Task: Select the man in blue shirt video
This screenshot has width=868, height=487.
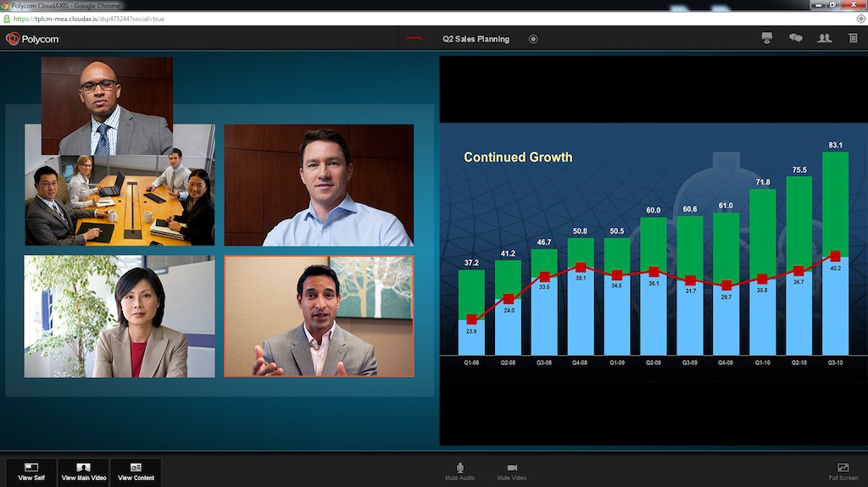Action: tap(319, 185)
